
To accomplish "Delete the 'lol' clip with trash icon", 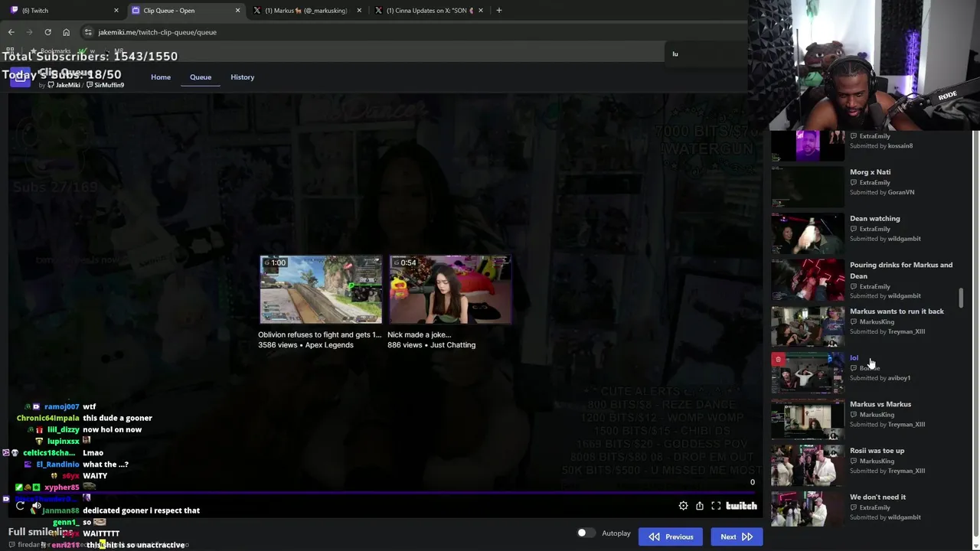I will click(778, 359).
